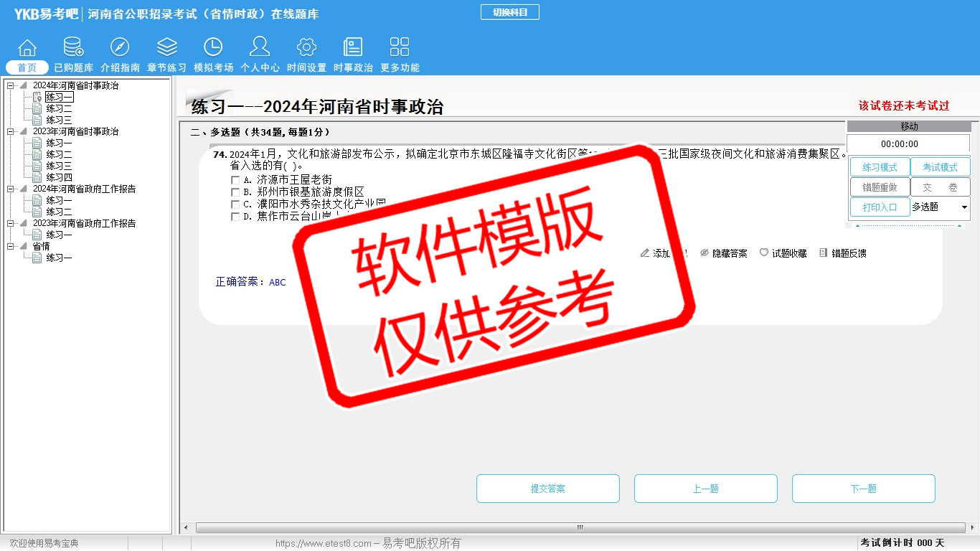Hide the answer with 隐藏答案
This screenshot has height=551, width=980.
click(x=723, y=253)
